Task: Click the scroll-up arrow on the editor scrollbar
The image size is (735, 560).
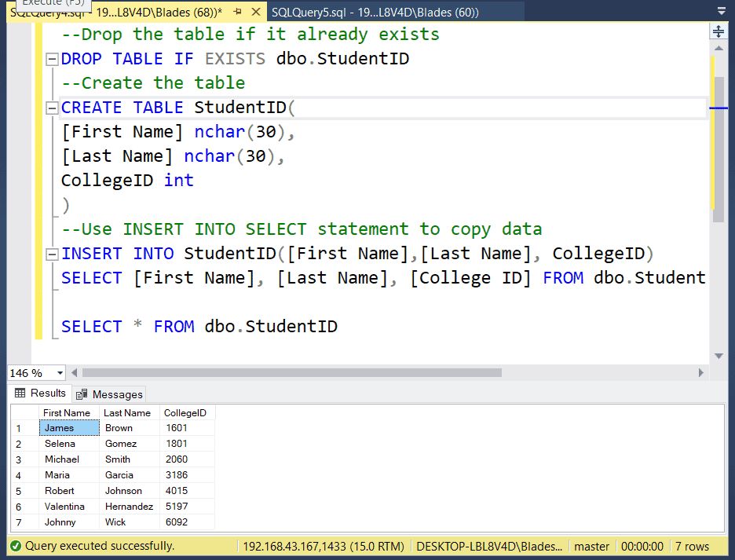Action: [719, 49]
